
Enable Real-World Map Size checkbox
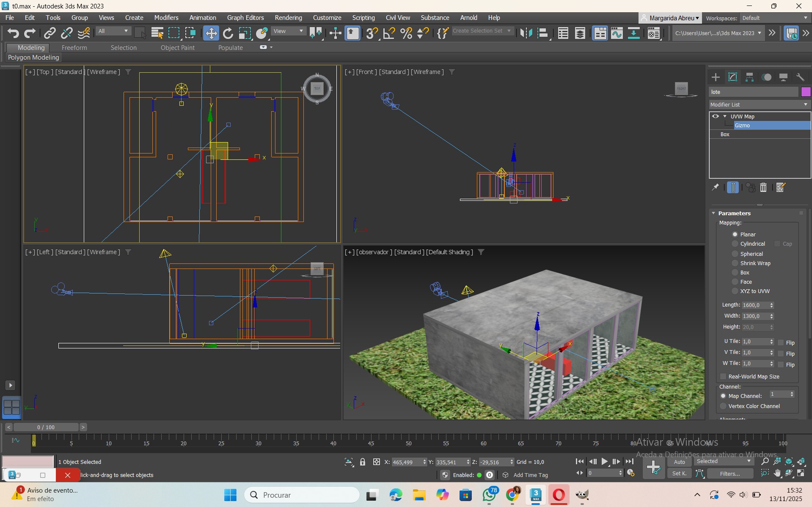[x=723, y=377]
